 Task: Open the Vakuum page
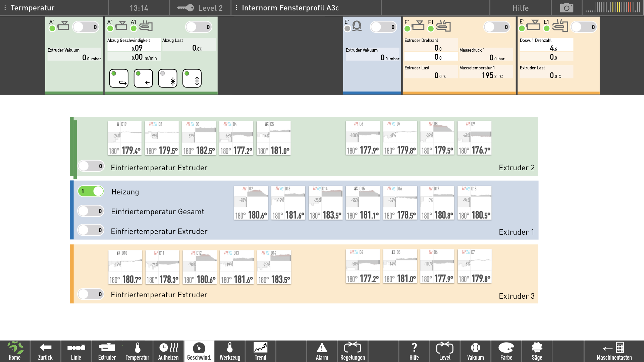click(x=476, y=351)
